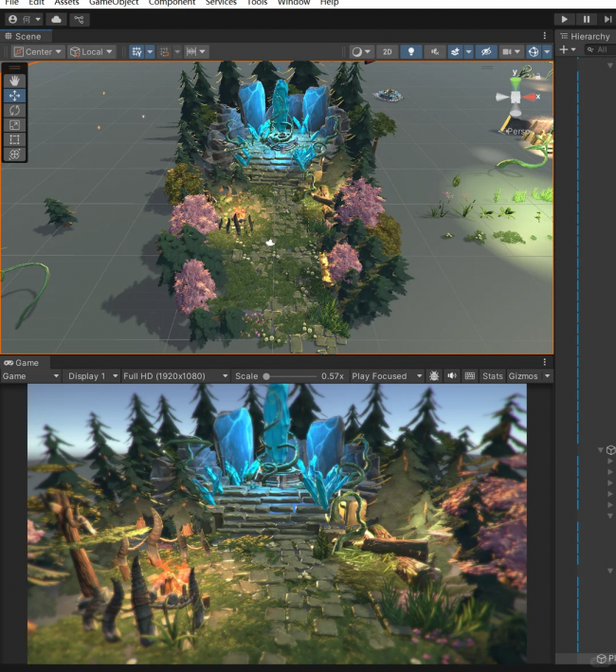Image resolution: width=616 pixels, height=672 pixels.
Task: Select the combined Transform tool
Action: [14, 154]
